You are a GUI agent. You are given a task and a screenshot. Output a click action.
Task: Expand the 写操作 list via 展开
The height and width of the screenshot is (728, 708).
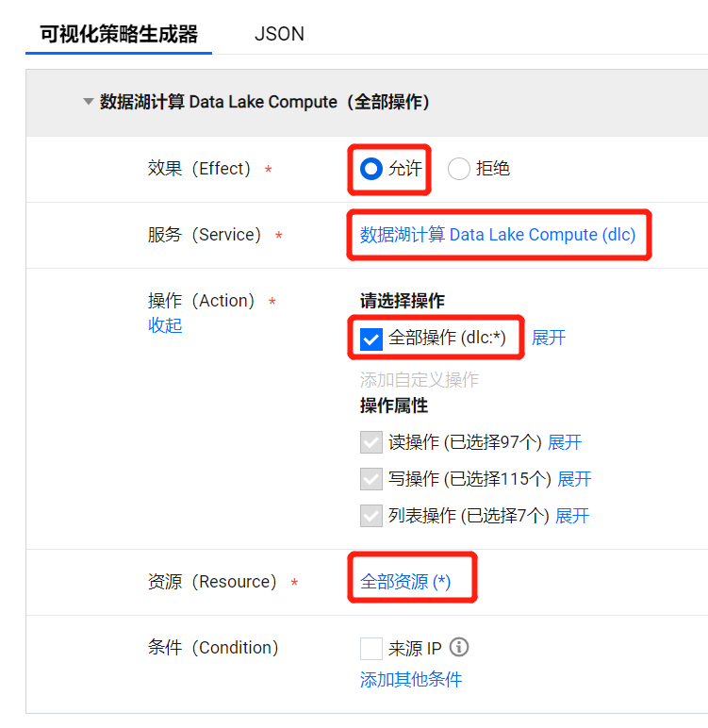click(574, 479)
